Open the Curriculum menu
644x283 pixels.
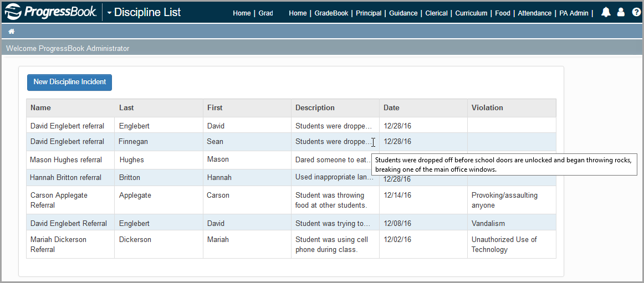(471, 13)
